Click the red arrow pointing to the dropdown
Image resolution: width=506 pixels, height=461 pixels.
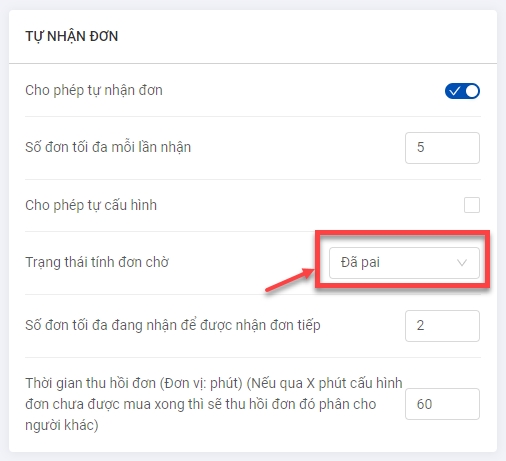click(x=289, y=280)
